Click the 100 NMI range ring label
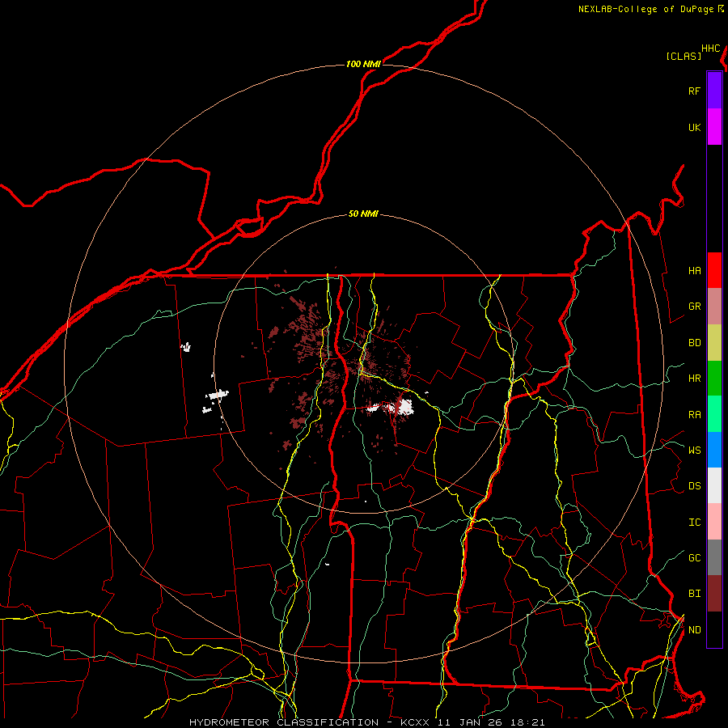728x728 pixels. [363, 64]
